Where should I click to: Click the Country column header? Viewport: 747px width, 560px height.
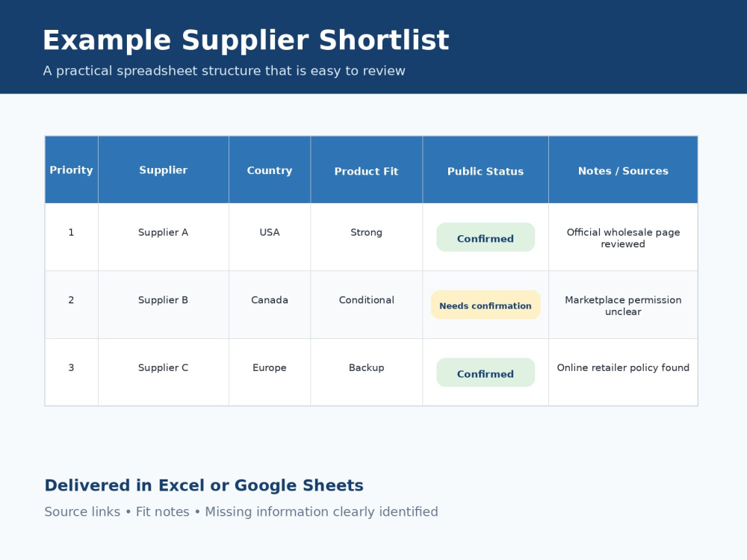point(270,170)
